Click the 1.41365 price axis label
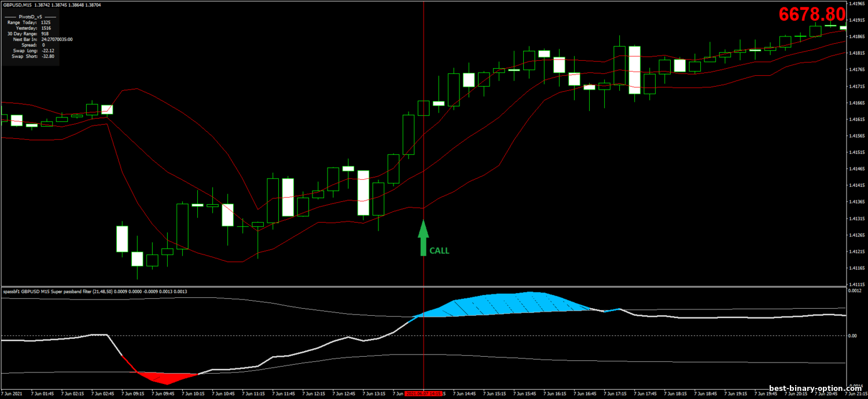868x399 pixels. point(855,202)
